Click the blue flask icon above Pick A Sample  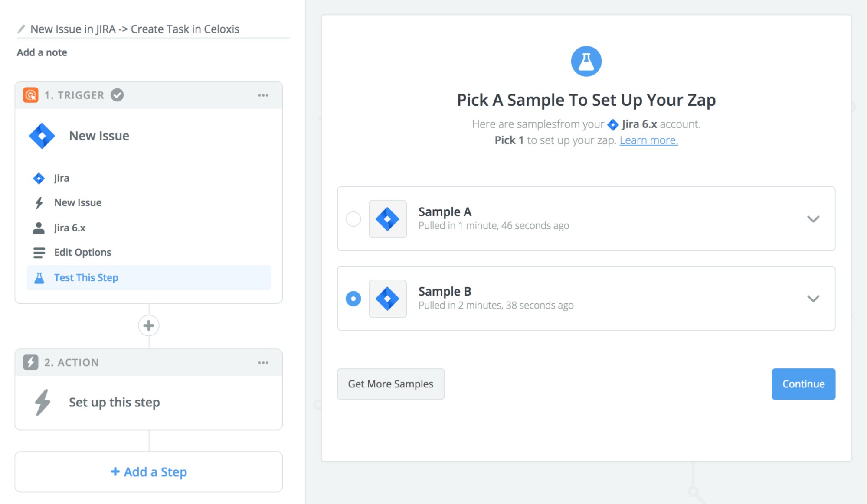[x=586, y=61]
